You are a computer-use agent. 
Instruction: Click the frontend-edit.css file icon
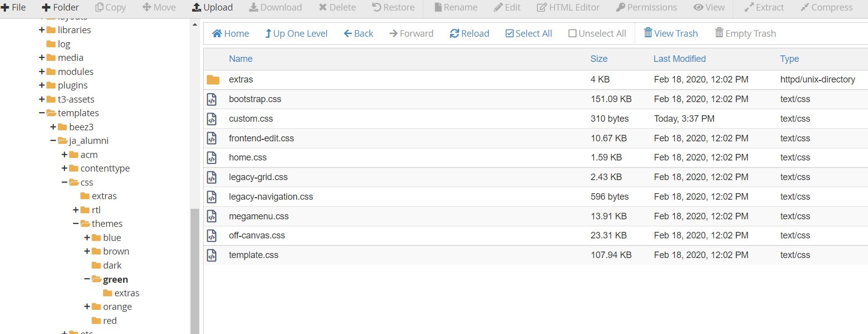tap(212, 138)
